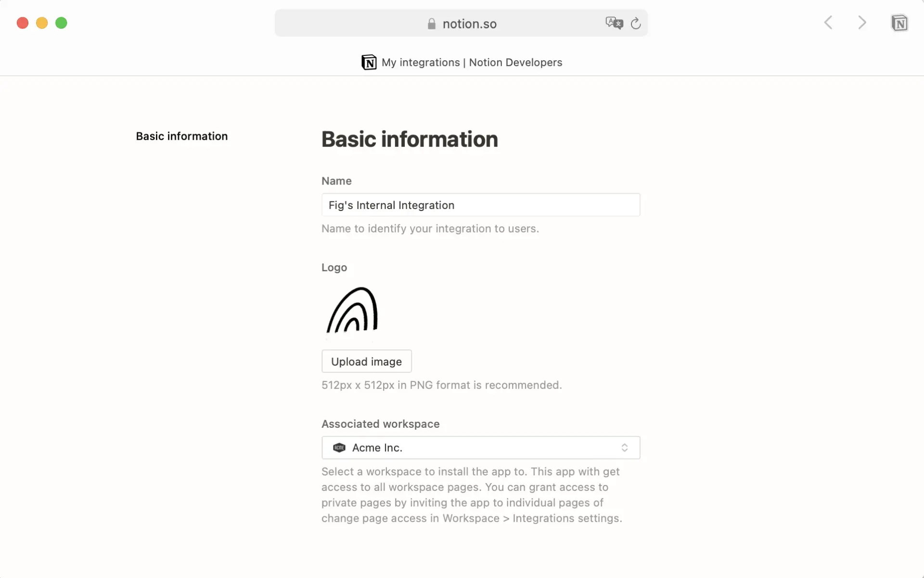Click the yellow minimize button

[x=42, y=23]
